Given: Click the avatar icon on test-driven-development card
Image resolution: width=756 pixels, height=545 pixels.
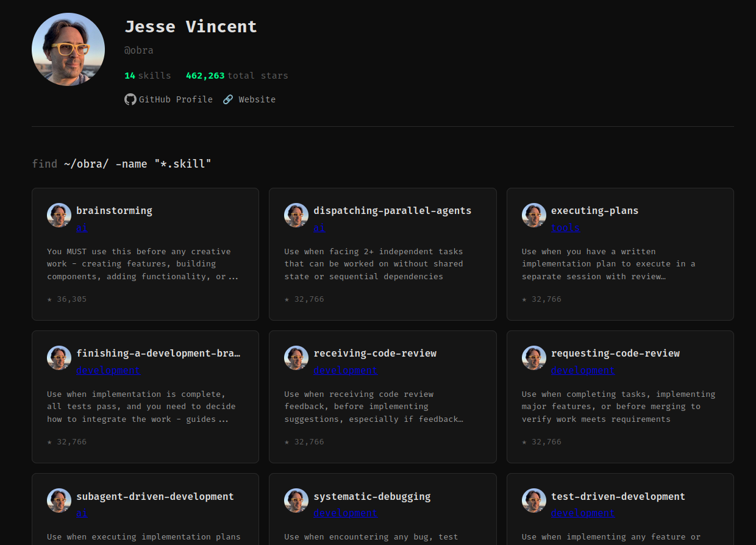Looking at the screenshot, I should coord(533,500).
